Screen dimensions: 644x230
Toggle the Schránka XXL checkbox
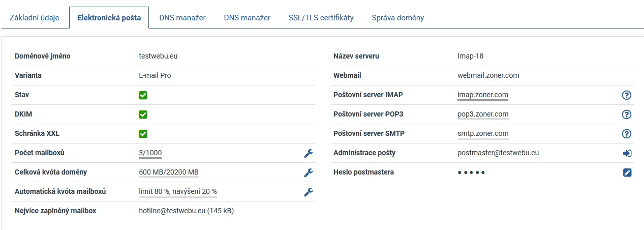pyautogui.click(x=143, y=134)
